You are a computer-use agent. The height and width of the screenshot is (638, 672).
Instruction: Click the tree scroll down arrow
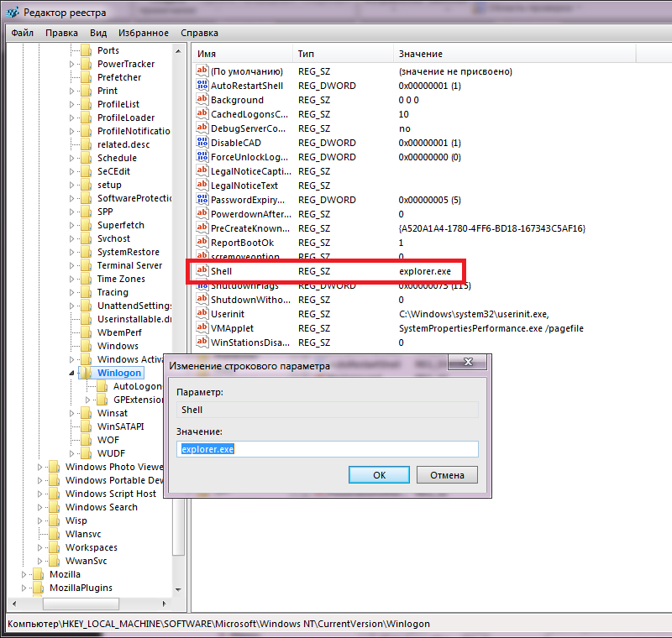[x=178, y=589]
